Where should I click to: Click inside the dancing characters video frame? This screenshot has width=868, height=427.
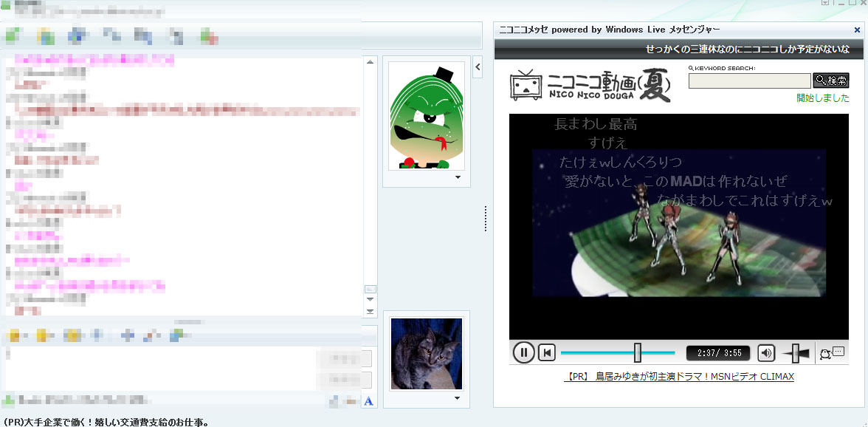pyautogui.click(x=679, y=222)
